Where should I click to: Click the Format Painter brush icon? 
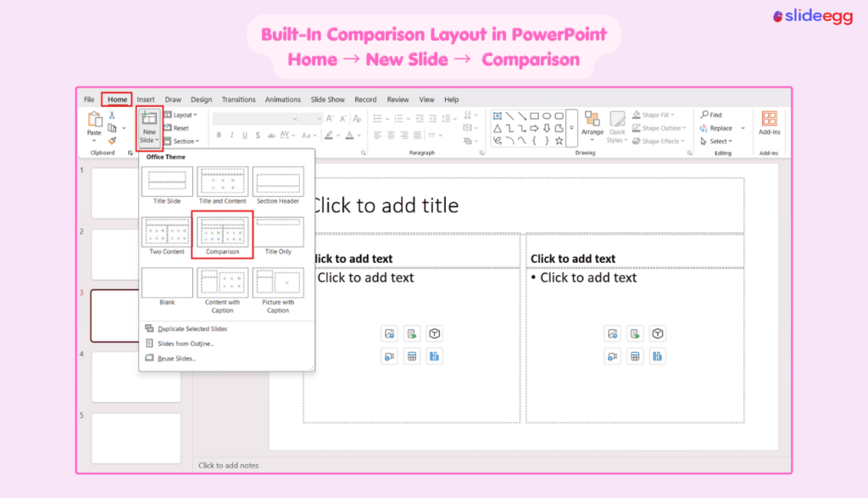pos(112,142)
